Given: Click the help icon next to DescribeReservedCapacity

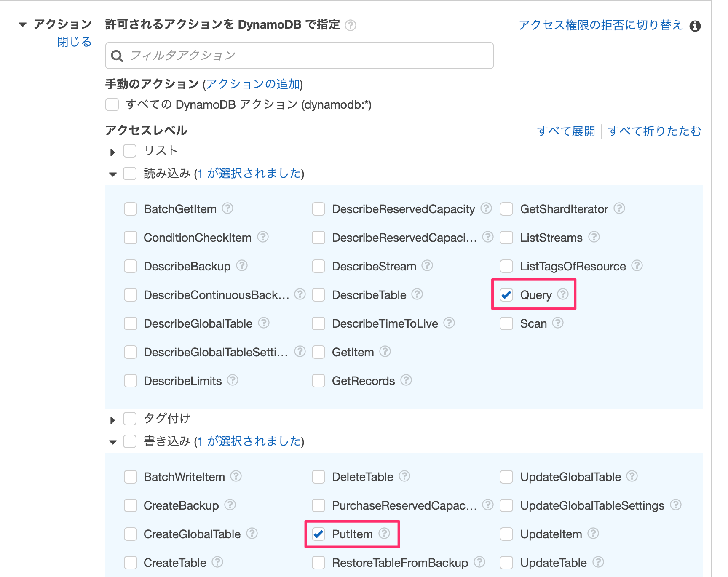Looking at the screenshot, I should (486, 208).
